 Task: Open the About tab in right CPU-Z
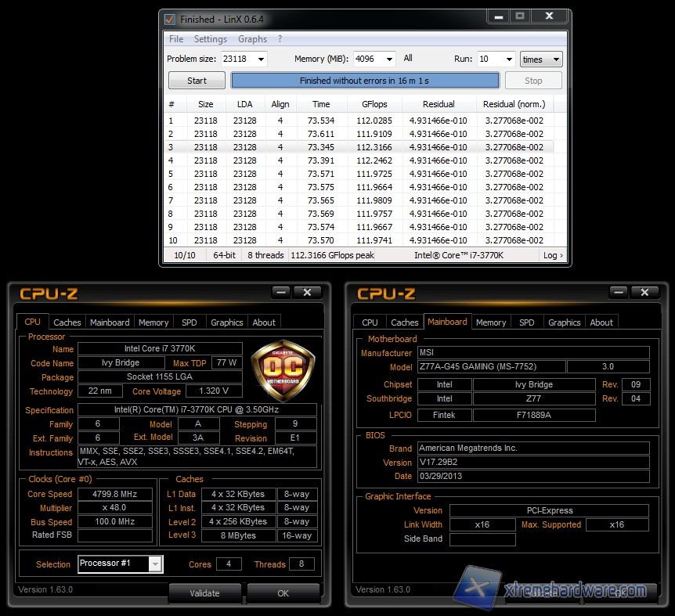point(601,322)
